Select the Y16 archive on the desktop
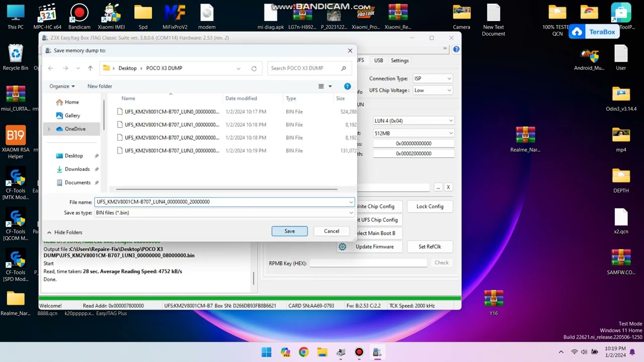 click(494, 303)
